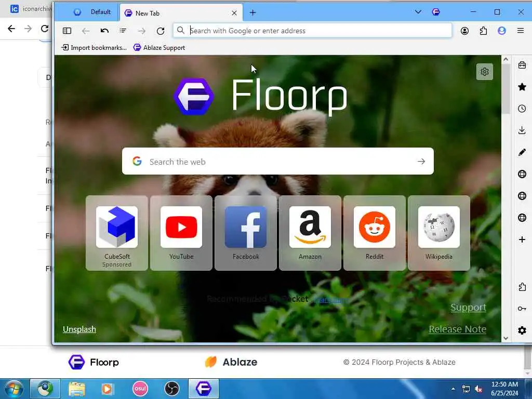The height and width of the screenshot is (399, 532).
Task: Open history clock in the sidebar
Action: pyautogui.click(x=522, y=109)
